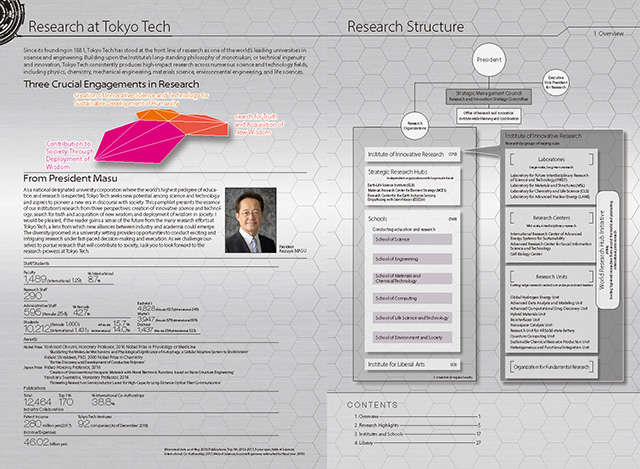
Task: Open '1. Overview' contents entry
Action: click(x=417, y=416)
